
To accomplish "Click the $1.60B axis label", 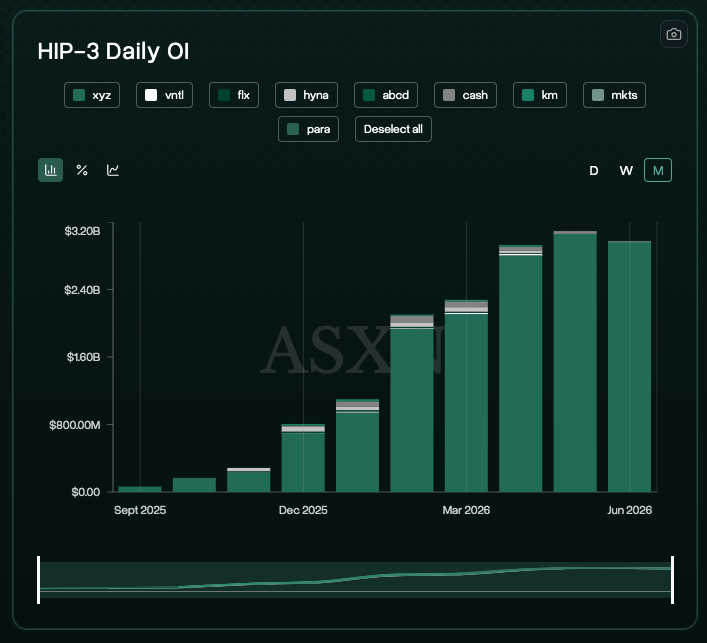I will [83, 358].
